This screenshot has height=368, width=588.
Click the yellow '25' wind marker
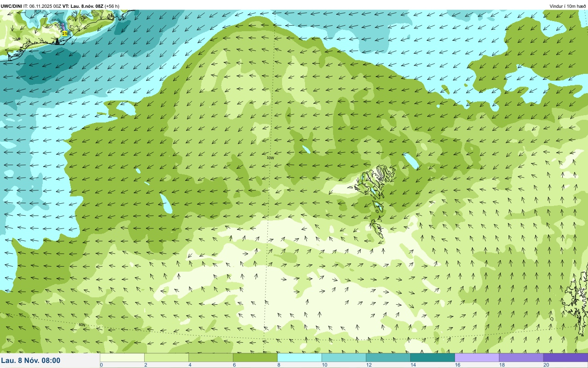click(65, 33)
